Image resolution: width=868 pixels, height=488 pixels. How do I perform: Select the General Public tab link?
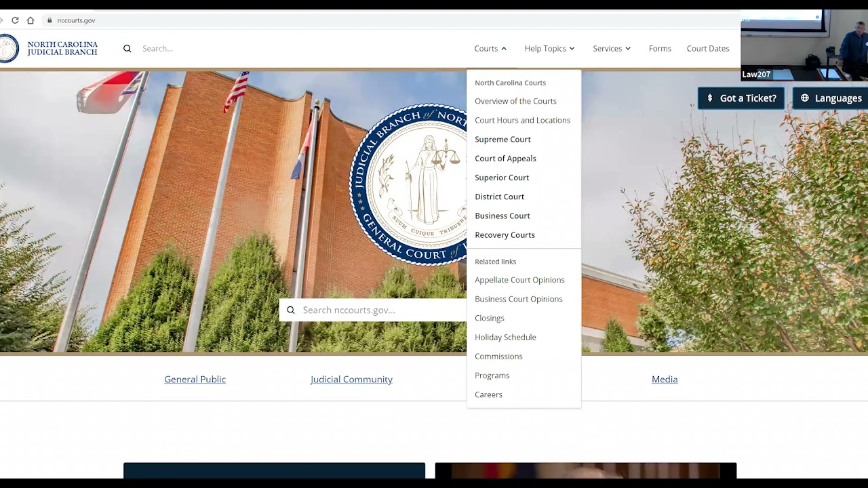click(195, 380)
